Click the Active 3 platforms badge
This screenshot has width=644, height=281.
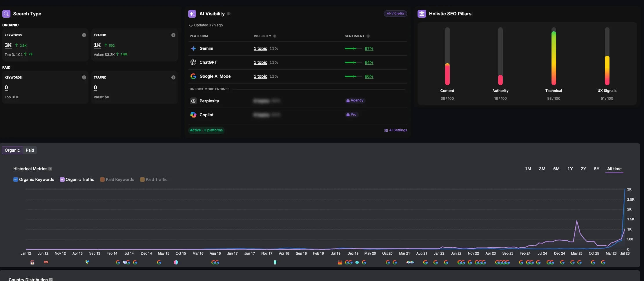pyautogui.click(x=206, y=130)
